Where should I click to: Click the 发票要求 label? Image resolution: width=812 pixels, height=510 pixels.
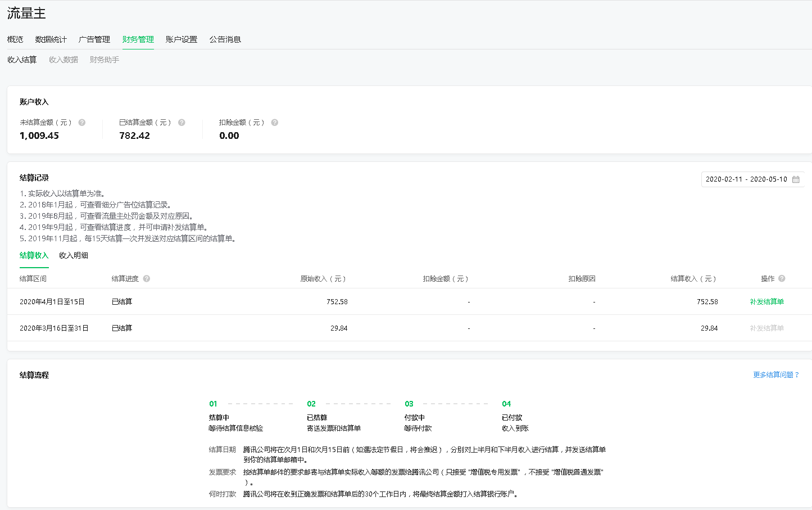click(x=223, y=472)
